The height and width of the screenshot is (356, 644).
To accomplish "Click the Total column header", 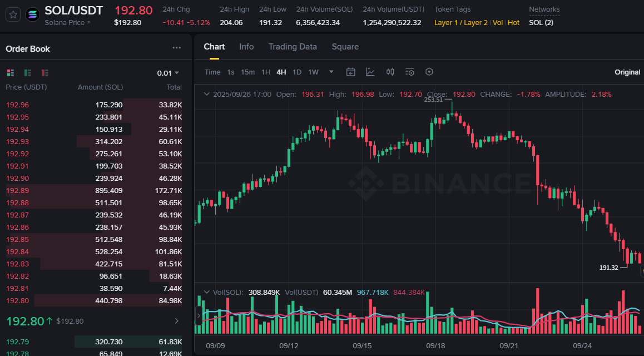I will [x=174, y=87].
